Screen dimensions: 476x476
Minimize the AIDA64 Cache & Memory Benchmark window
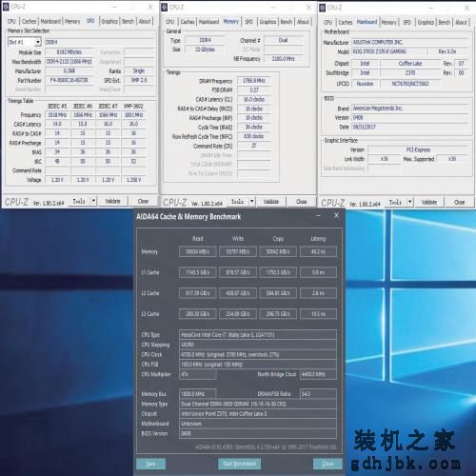click(x=318, y=216)
